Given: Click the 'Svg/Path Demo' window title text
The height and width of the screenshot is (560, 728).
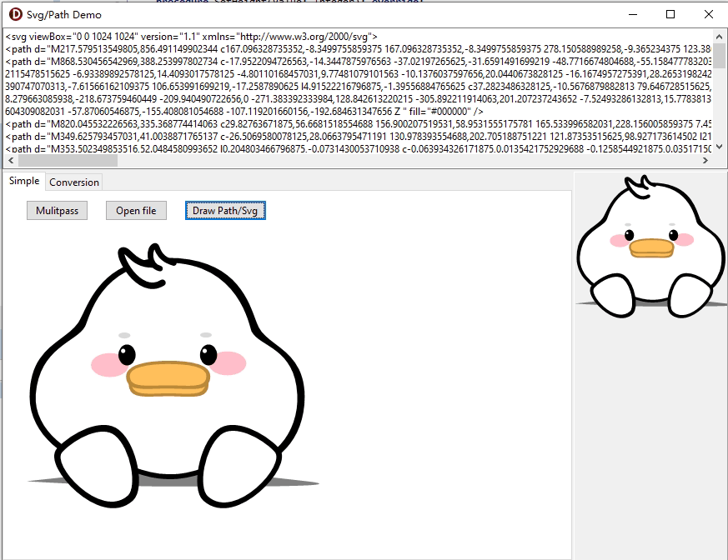Looking at the screenshot, I should (64, 15).
